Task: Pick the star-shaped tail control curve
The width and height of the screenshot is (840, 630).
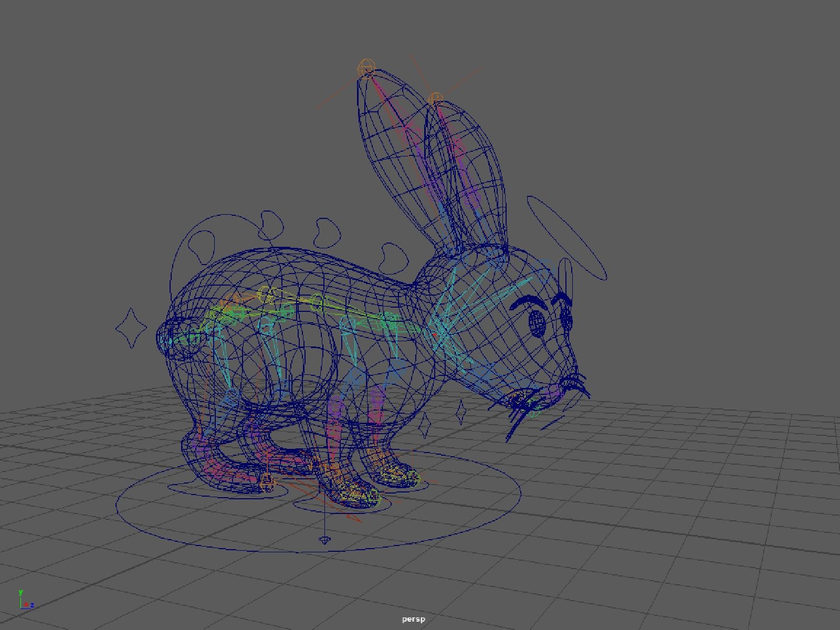Action: pos(131,328)
